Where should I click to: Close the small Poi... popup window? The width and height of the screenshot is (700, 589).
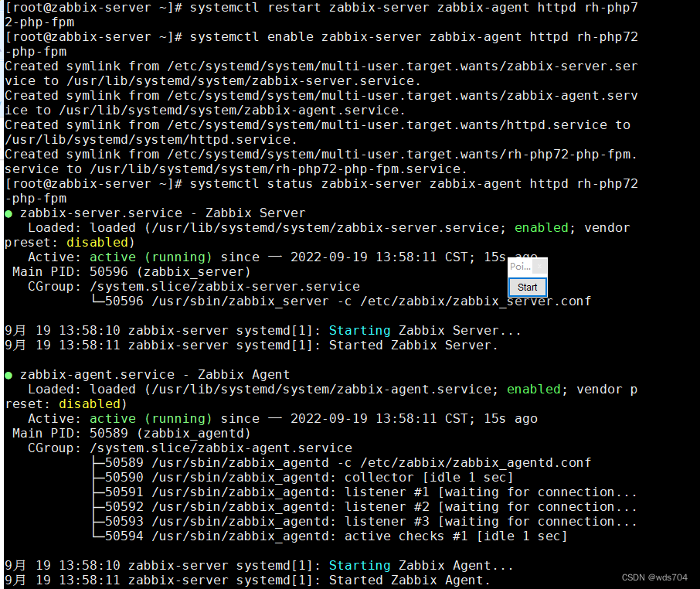[x=539, y=267]
